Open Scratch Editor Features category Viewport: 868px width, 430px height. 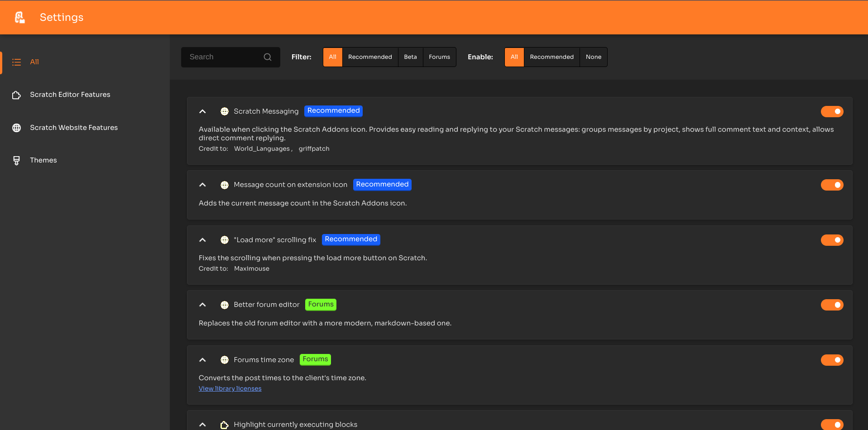[85, 95]
